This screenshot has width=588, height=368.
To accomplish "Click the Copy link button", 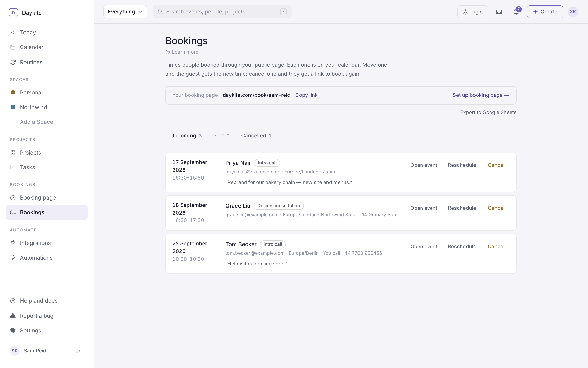I will tap(306, 95).
